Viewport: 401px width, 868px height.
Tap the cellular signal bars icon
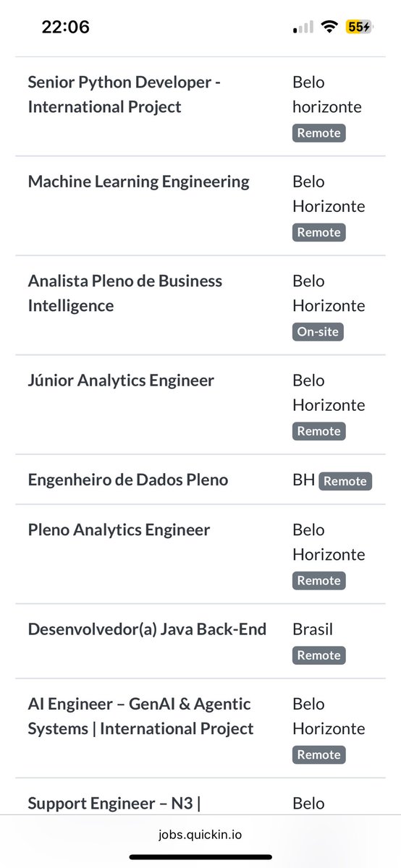click(303, 27)
